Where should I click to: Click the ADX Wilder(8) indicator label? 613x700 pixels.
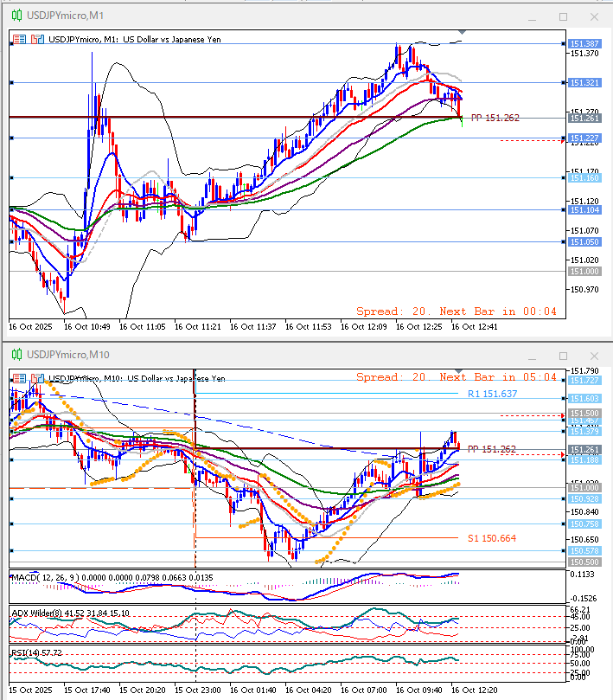[x=39, y=613]
